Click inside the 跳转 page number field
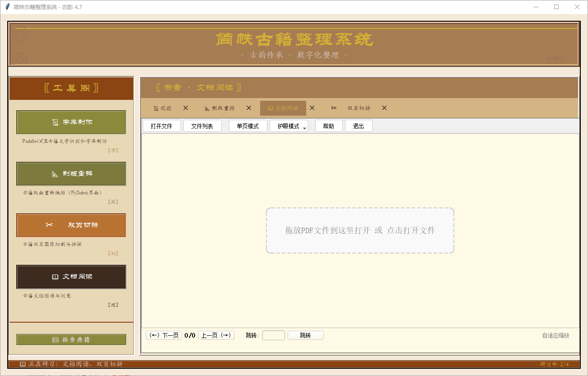 [273, 335]
